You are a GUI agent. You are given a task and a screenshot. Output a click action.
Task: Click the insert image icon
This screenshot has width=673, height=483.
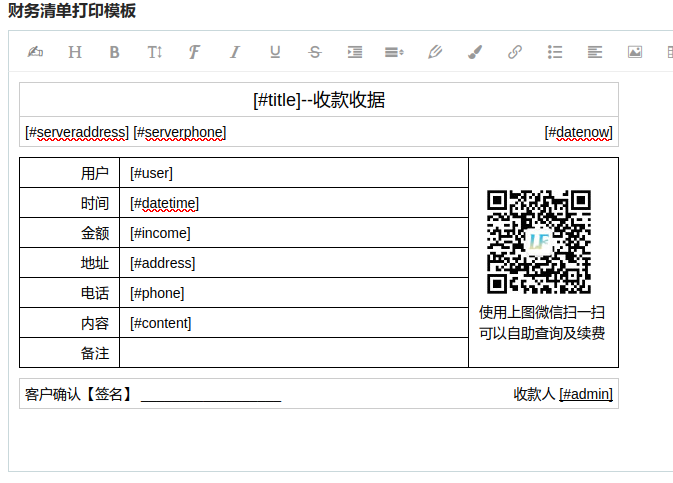[635, 52]
